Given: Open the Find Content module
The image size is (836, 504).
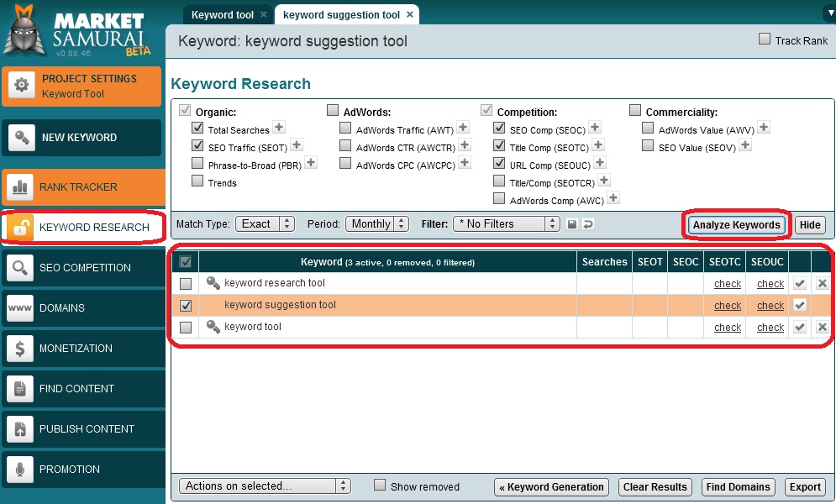Looking at the screenshot, I should [84, 388].
